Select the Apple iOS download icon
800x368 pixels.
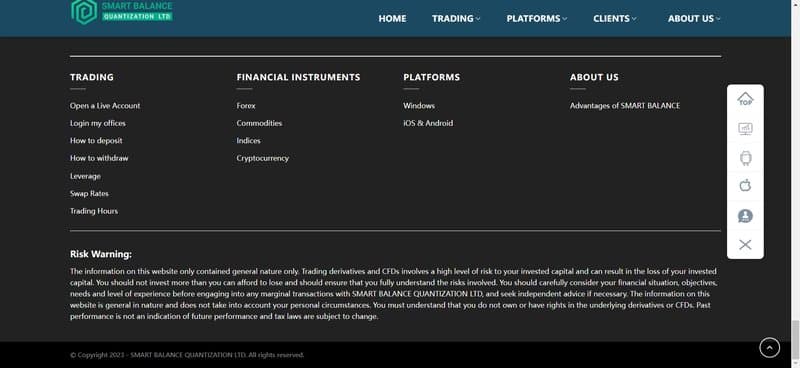coord(745,185)
